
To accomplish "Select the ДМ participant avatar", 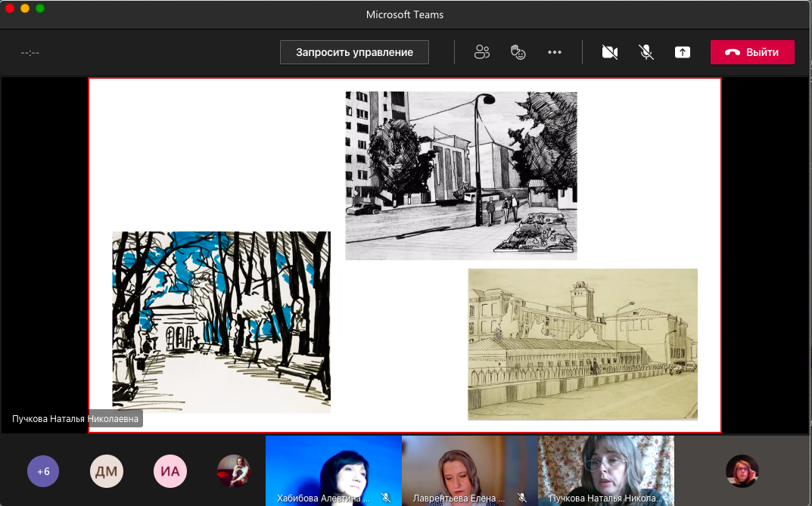I will pos(107,471).
